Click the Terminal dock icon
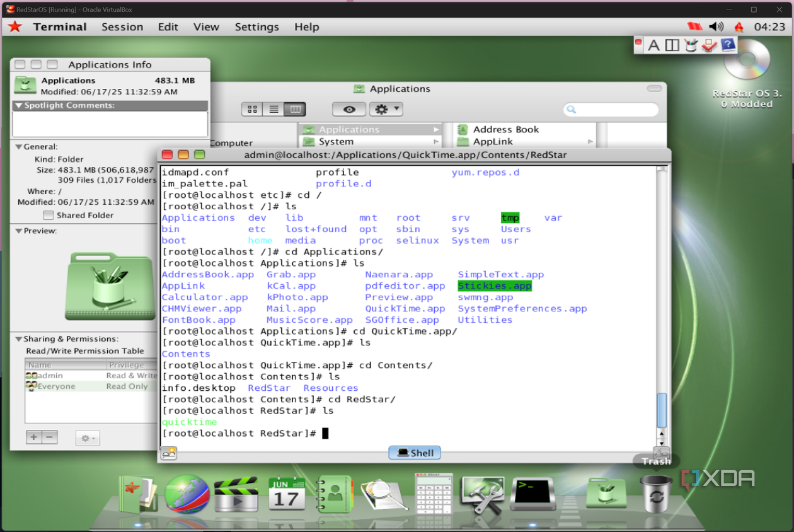794x532 pixels. coord(532,494)
